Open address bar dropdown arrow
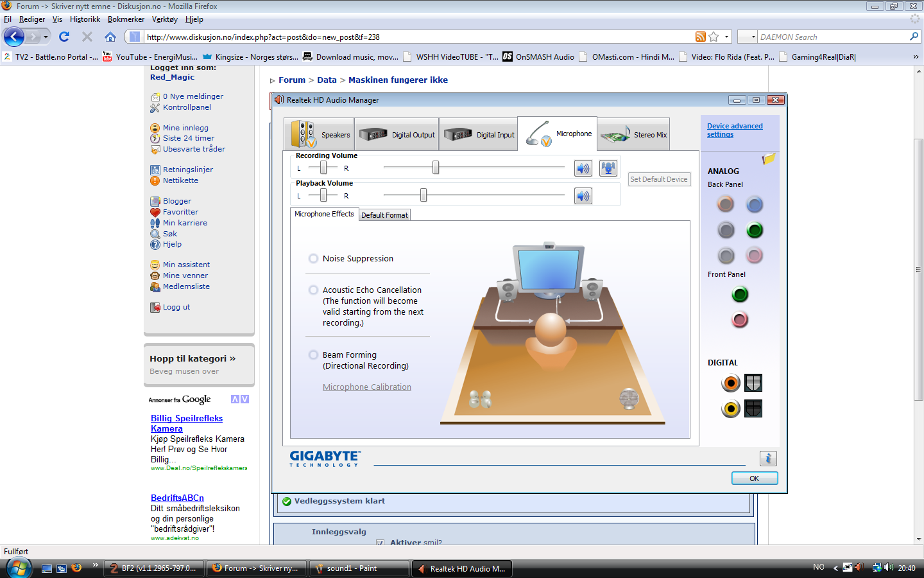This screenshot has height=578, width=924. click(727, 37)
